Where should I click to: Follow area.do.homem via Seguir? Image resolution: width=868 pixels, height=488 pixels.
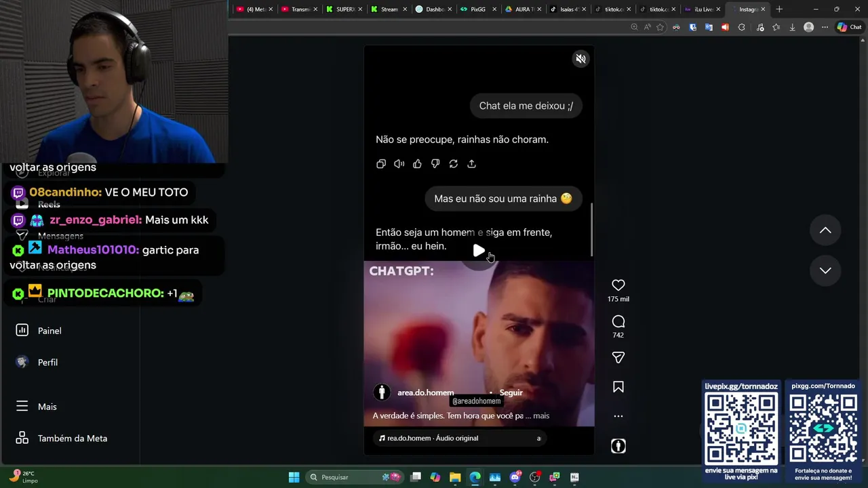(511, 392)
